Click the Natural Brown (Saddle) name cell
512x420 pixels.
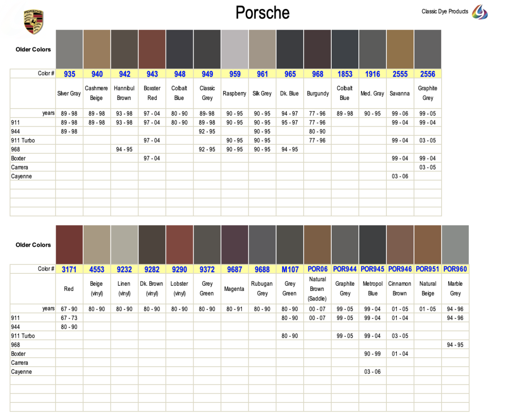pos(317,289)
